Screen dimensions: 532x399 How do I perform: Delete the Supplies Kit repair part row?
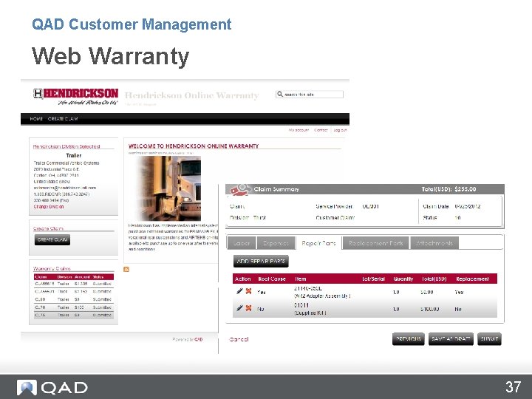pyautogui.click(x=249, y=308)
